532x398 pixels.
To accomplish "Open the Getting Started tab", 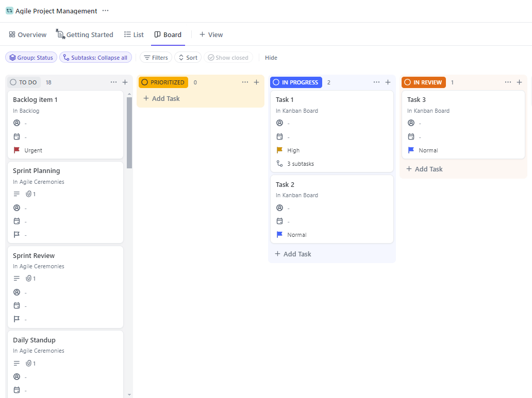I will click(85, 34).
